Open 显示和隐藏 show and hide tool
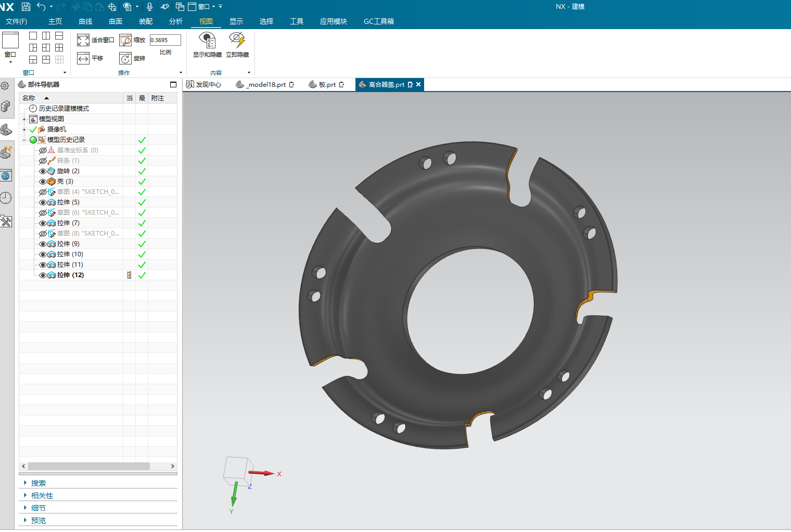 point(207,44)
